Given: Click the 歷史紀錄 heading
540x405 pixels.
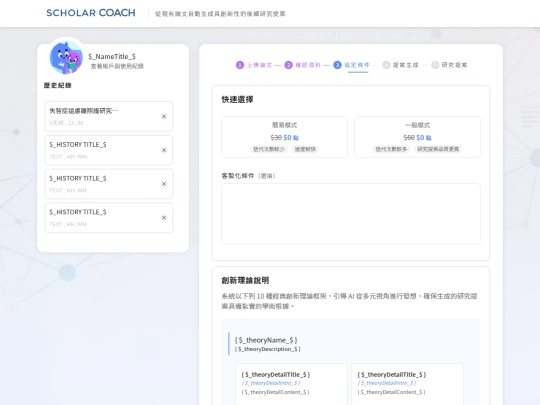Looking at the screenshot, I should pos(58,85).
